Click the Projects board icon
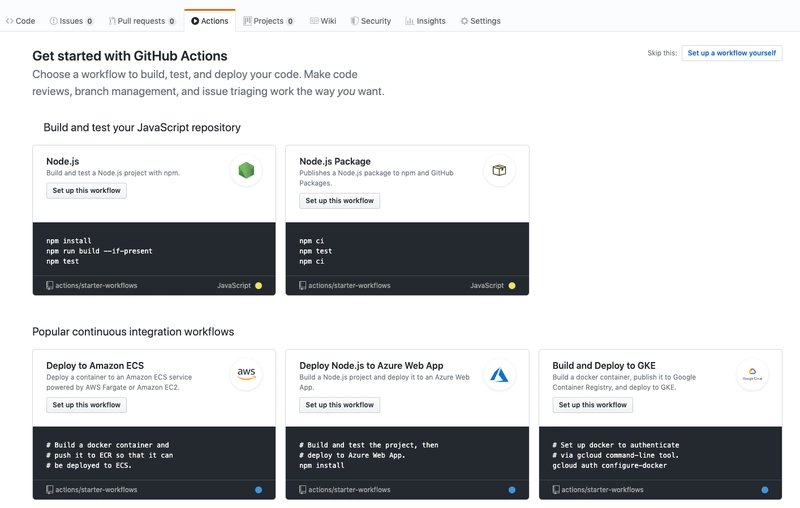Image resolution: width=800 pixels, height=508 pixels. tap(247, 21)
